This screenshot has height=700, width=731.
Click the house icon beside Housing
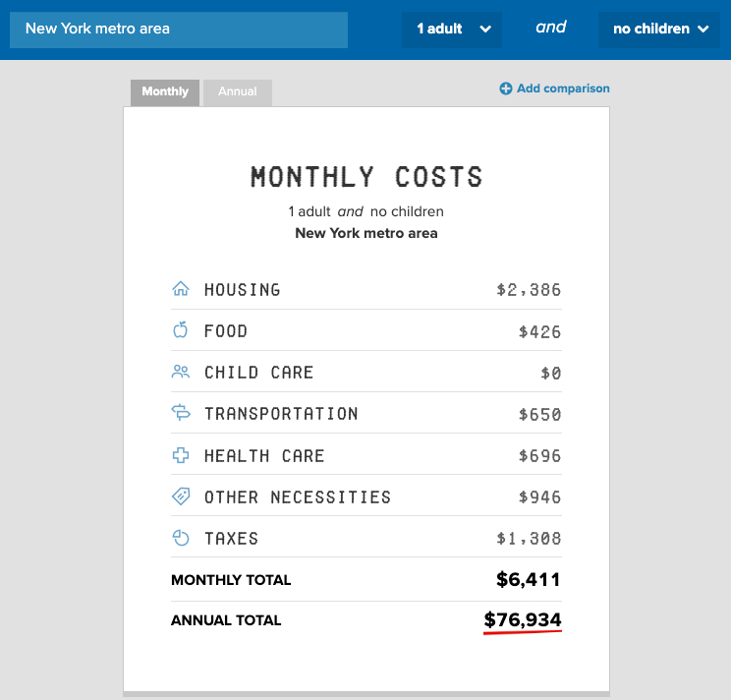pos(180,289)
